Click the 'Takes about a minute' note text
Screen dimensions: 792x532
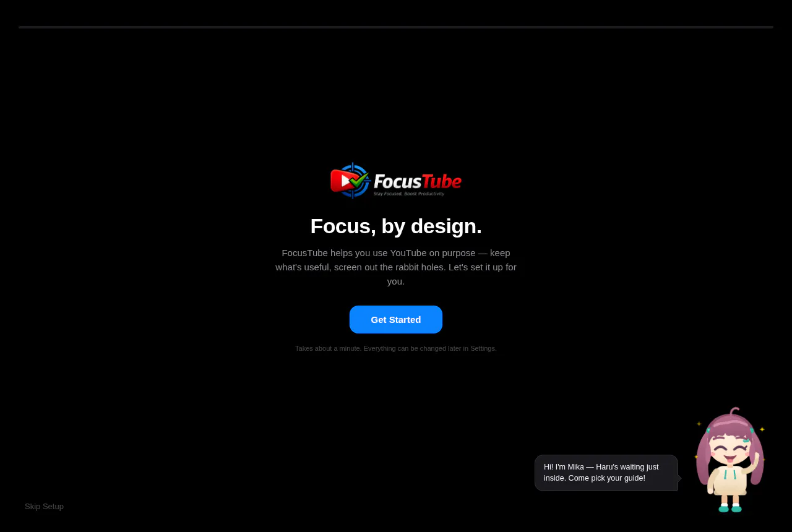(x=396, y=348)
